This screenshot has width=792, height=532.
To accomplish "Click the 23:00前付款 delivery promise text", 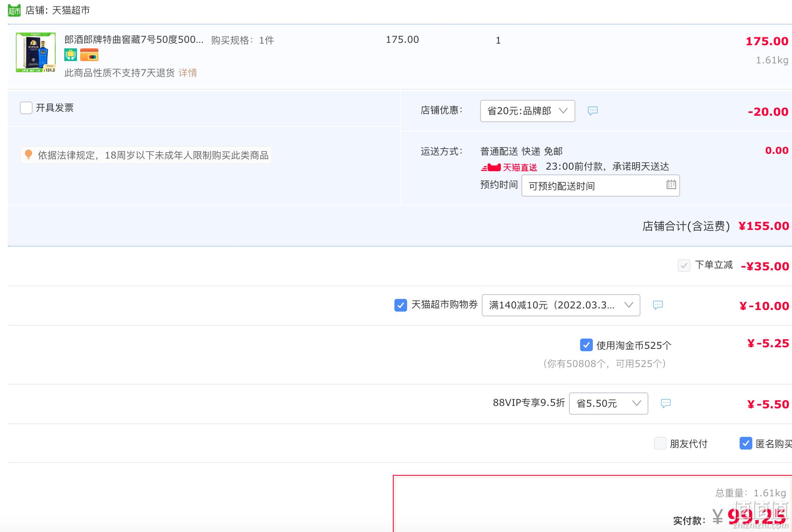I will (x=607, y=166).
